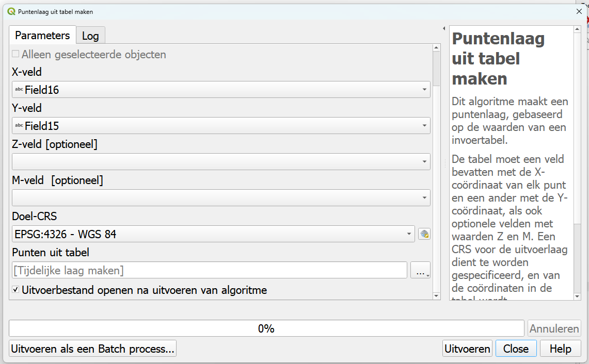This screenshot has height=364, width=589.
Task: Uncheck Uitvoerbestand openen na uitvoeren
Action: (x=16, y=290)
